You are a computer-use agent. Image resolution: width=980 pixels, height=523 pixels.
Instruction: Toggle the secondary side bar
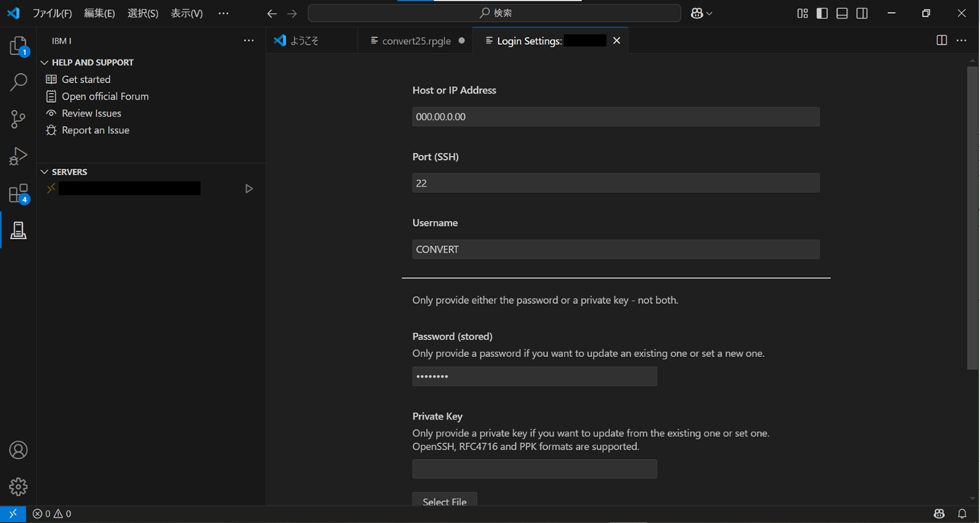[861, 14]
